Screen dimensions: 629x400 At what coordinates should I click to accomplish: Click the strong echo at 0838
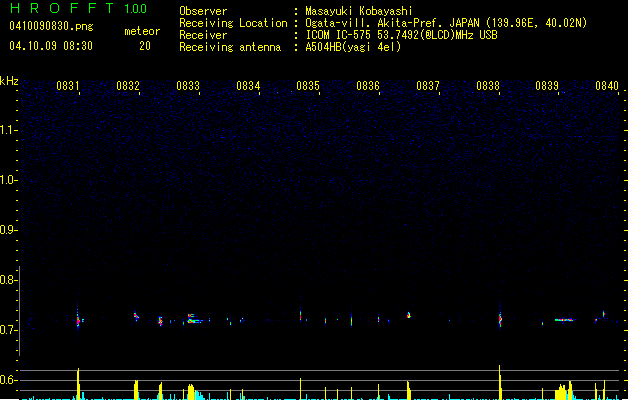pyautogui.click(x=500, y=319)
